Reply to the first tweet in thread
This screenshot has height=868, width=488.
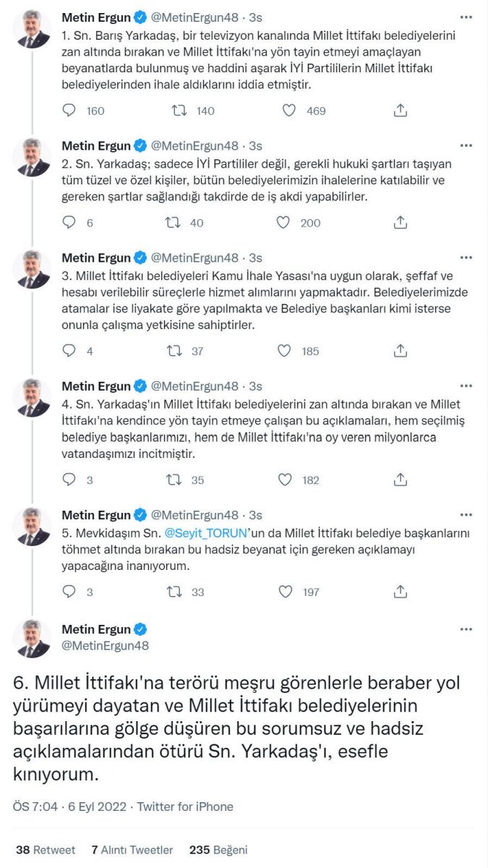tap(69, 111)
